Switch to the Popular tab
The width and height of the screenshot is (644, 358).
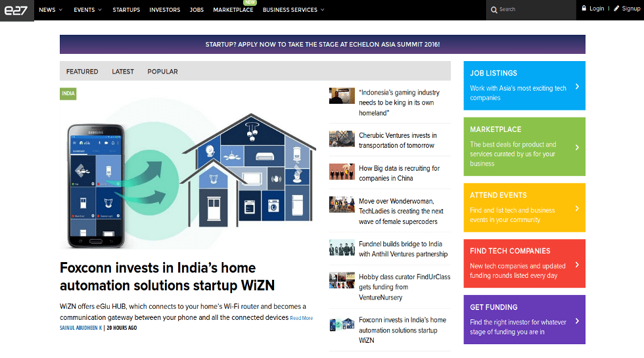[x=162, y=72]
